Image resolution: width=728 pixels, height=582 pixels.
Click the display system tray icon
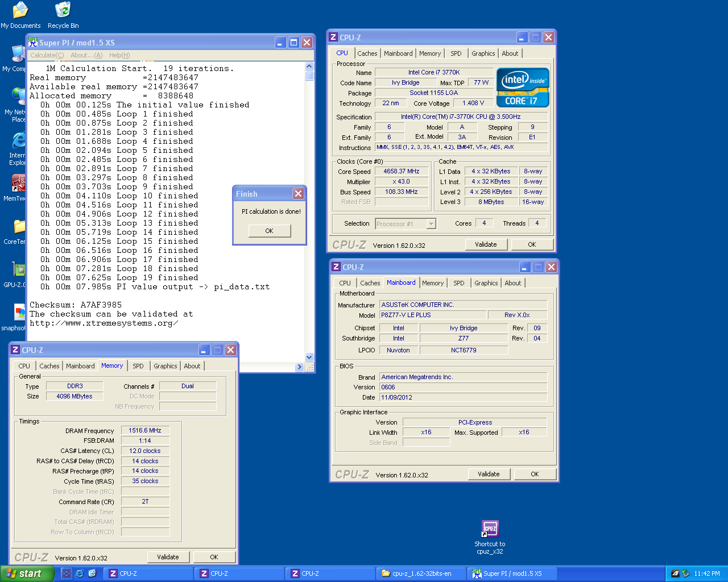[675, 573]
